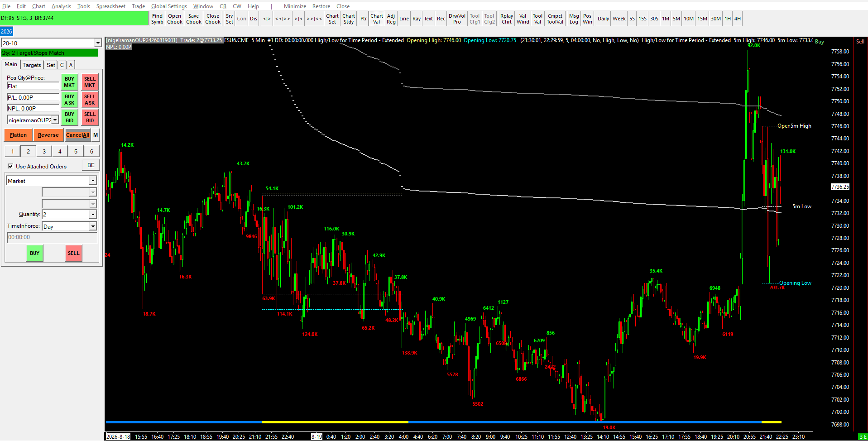Open the 20-10 configuration dropdown
Image resolution: width=868 pixels, height=441 pixels.
tap(98, 43)
